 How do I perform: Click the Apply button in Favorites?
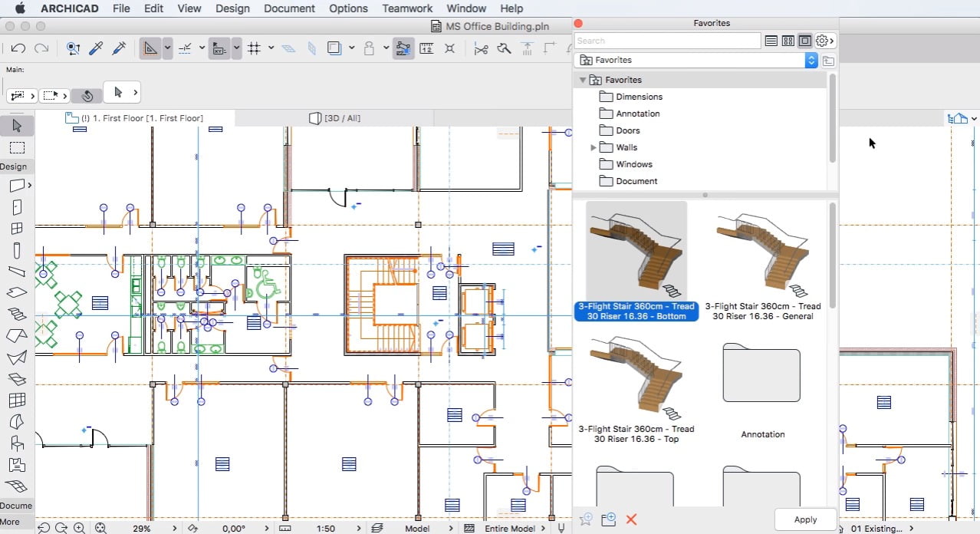point(805,519)
